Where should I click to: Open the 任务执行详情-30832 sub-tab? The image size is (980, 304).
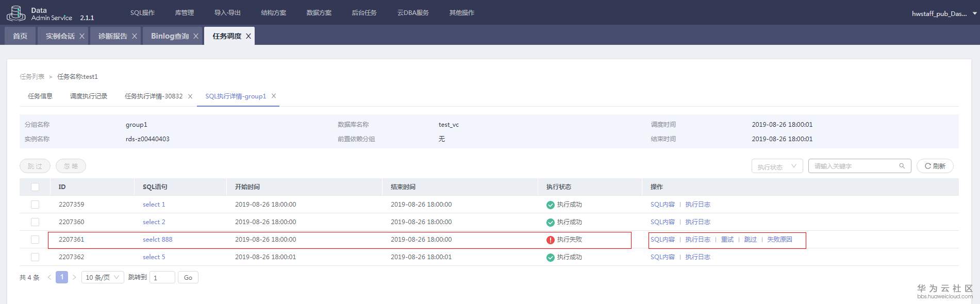[154, 96]
